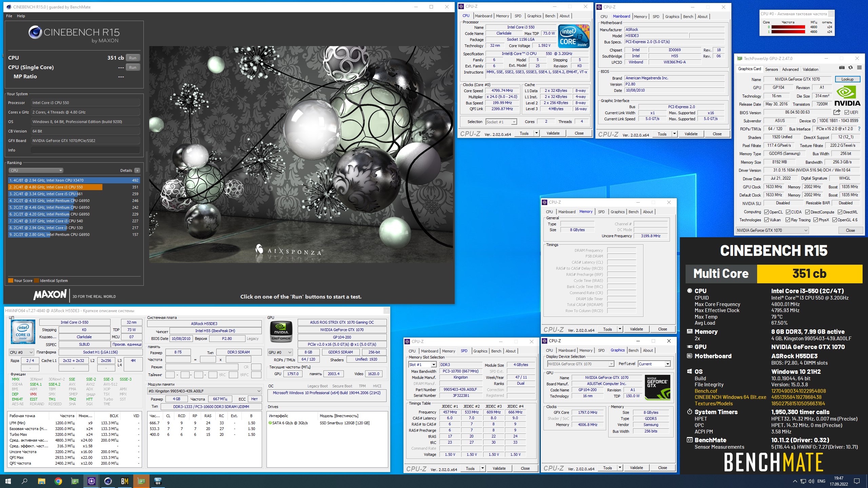
Task: Open the CPU-Z icon in the taskbar
Action: [x=91, y=481]
